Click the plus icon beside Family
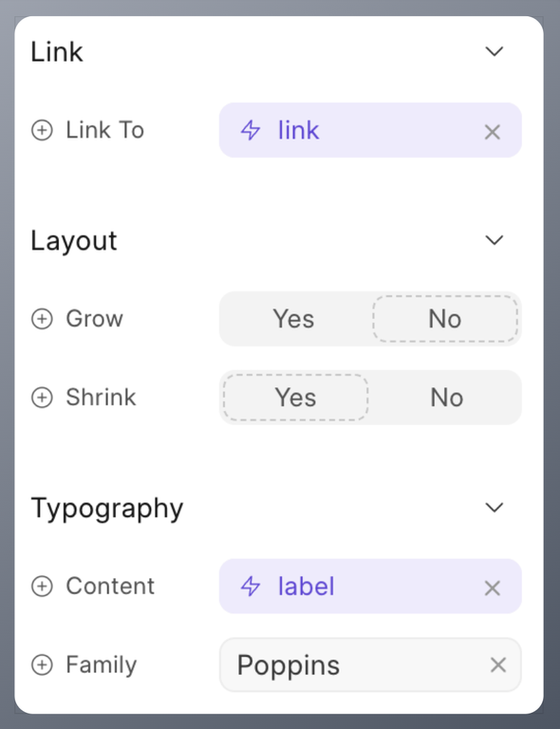 pyautogui.click(x=42, y=664)
